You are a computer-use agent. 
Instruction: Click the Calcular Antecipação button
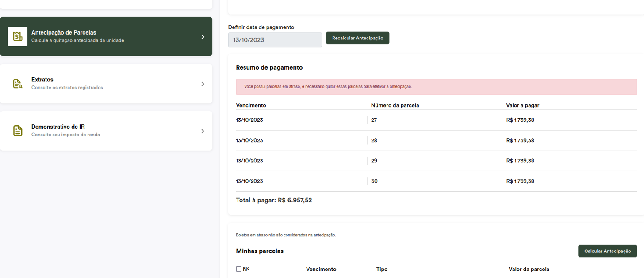pyautogui.click(x=608, y=251)
